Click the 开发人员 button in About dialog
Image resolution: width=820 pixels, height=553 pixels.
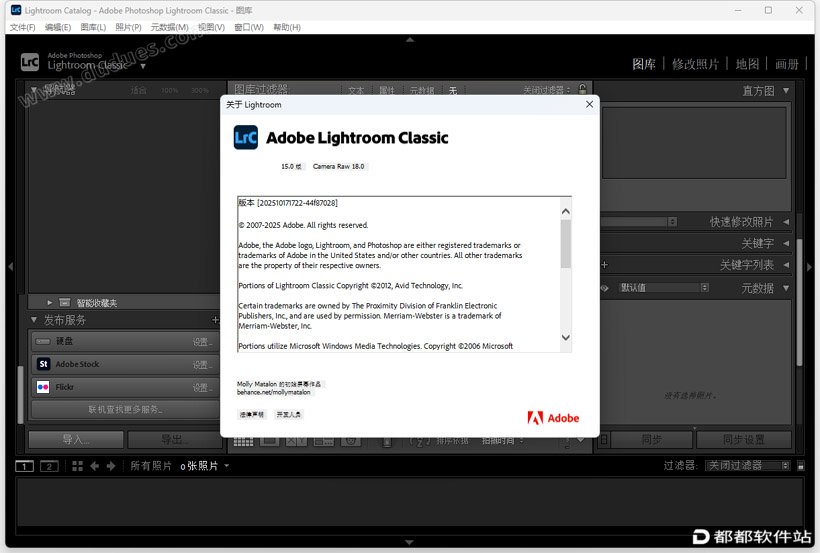pyautogui.click(x=289, y=415)
